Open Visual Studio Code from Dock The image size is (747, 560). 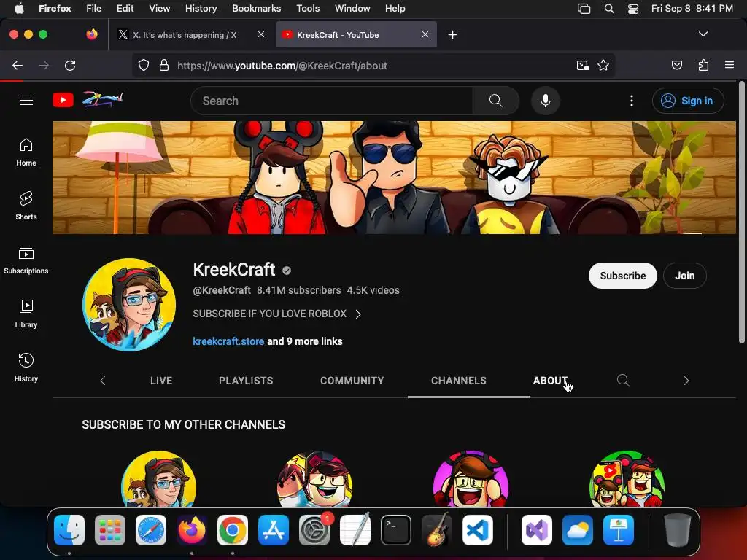(478, 530)
